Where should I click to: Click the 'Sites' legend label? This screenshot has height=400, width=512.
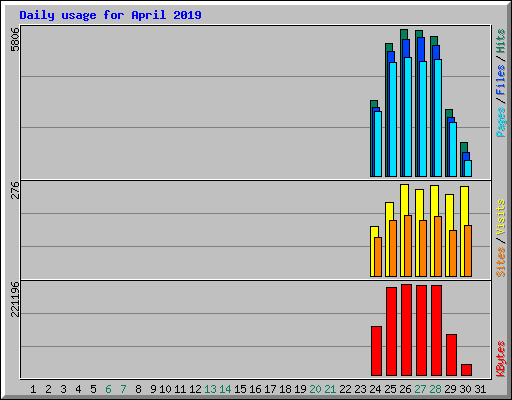coord(500,262)
